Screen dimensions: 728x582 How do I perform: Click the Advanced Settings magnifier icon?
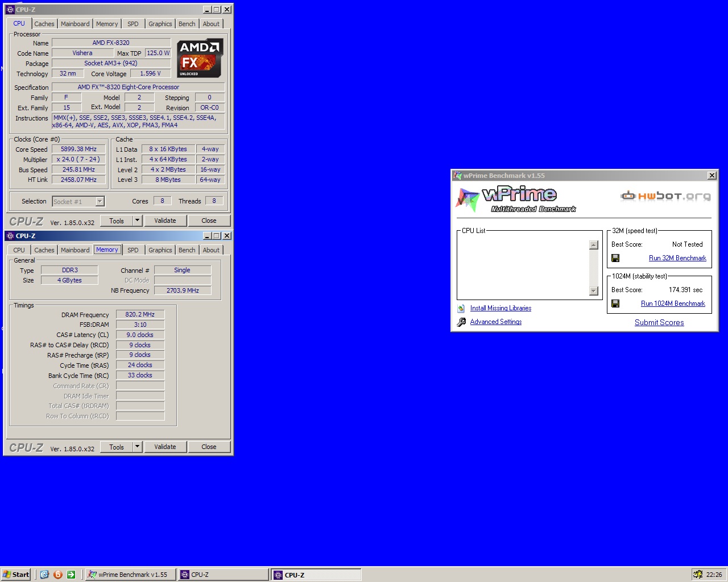click(461, 322)
